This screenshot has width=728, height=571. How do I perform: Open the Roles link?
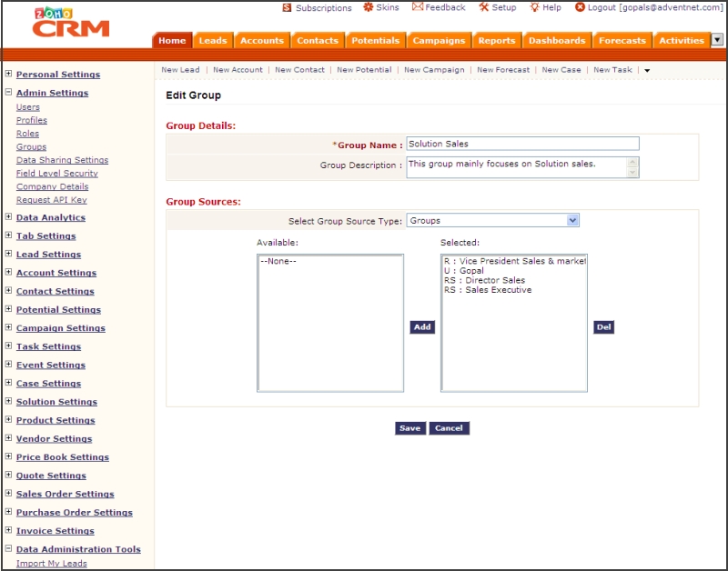[27, 134]
